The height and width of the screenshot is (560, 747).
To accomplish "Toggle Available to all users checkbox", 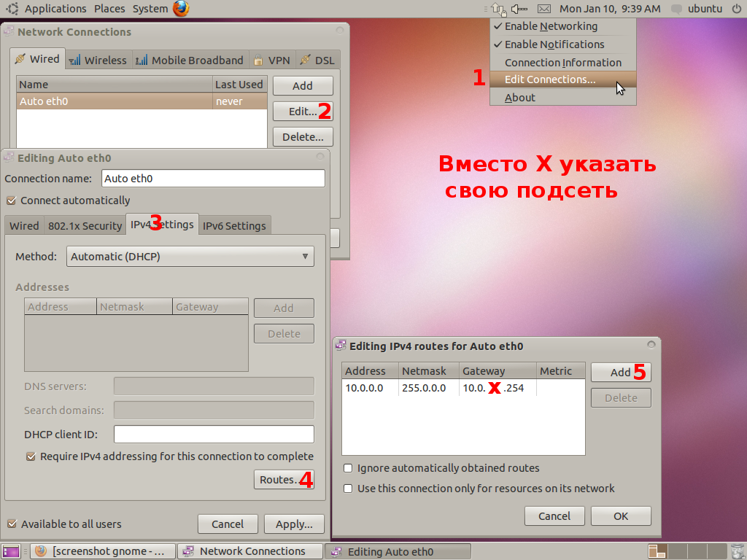I will [12, 524].
